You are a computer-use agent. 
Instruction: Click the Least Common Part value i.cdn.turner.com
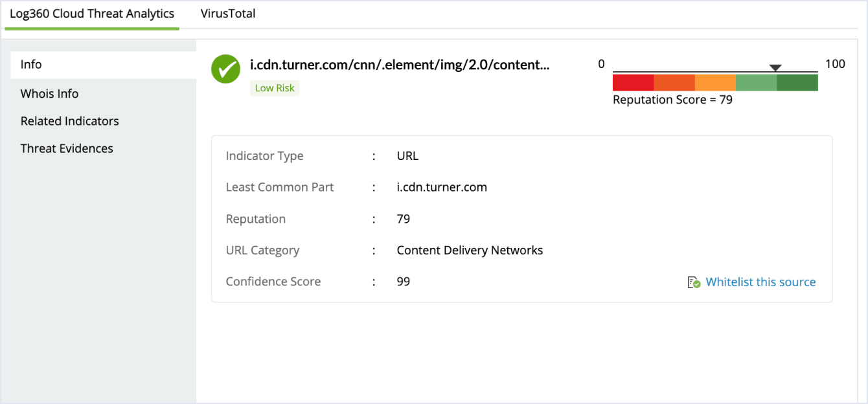pyautogui.click(x=441, y=187)
